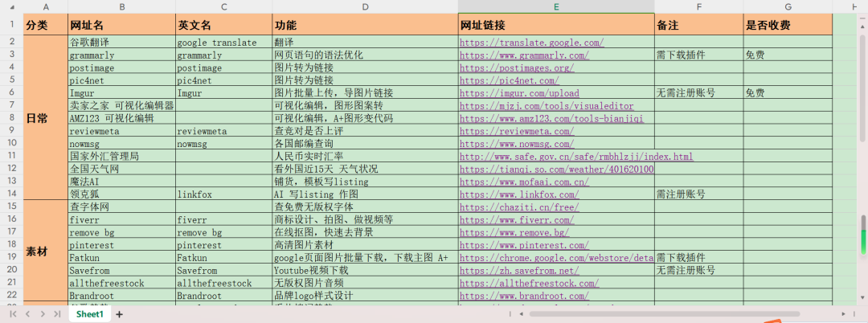Go to last sheet navigation arrow
The width and height of the screenshot is (868, 323).
click(x=57, y=314)
